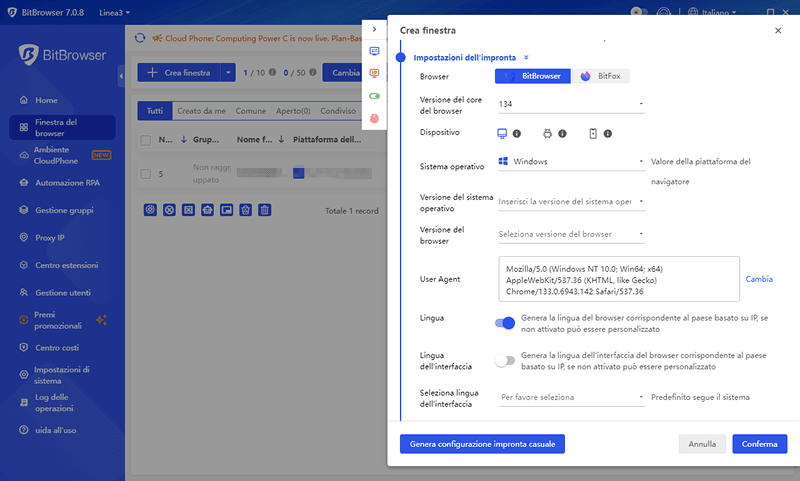Click the Crea finestra toolbar button
The height and width of the screenshot is (481, 800).
click(179, 72)
